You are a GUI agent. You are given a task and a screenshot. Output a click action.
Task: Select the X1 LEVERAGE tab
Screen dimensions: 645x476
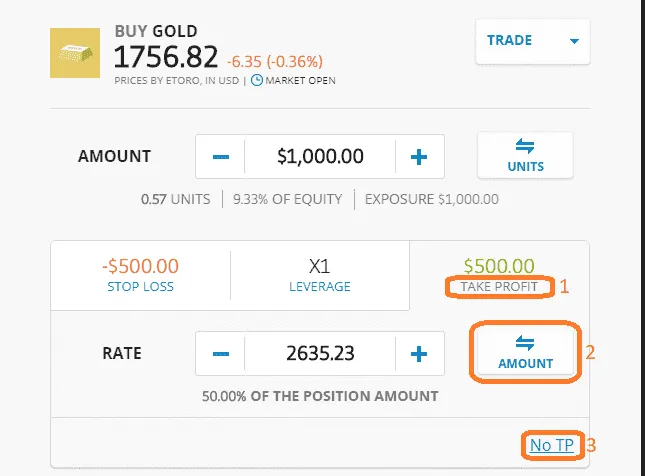pos(320,275)
